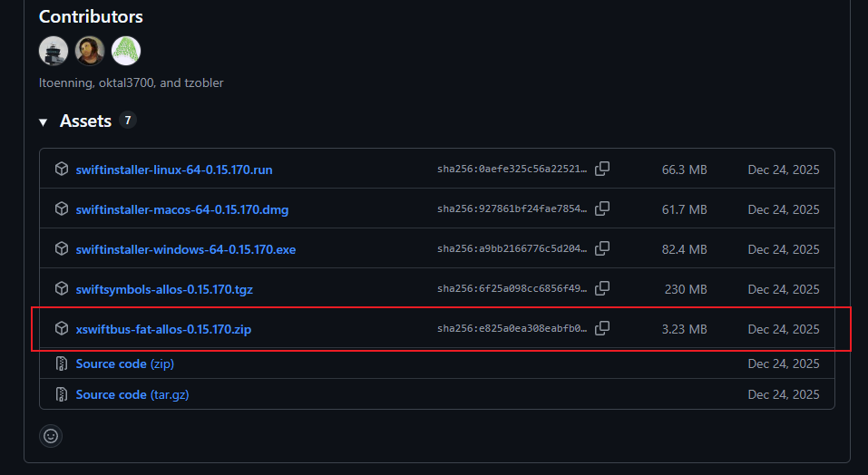868x475 pixels.
Task: Copy SHA256 hash of macos dmg installer
Action: [602, 208]
